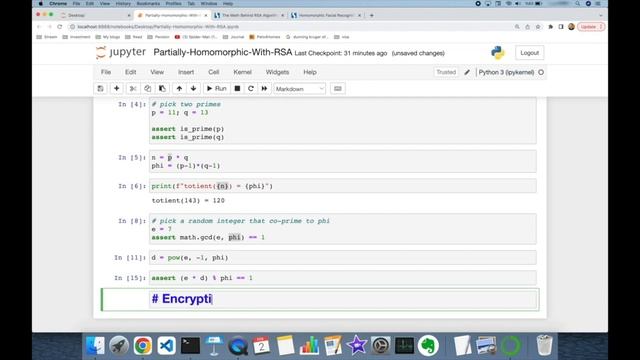Open the command palette keyboard icon
The width and height of the screenshot is (640, 360).
[338, 89]
